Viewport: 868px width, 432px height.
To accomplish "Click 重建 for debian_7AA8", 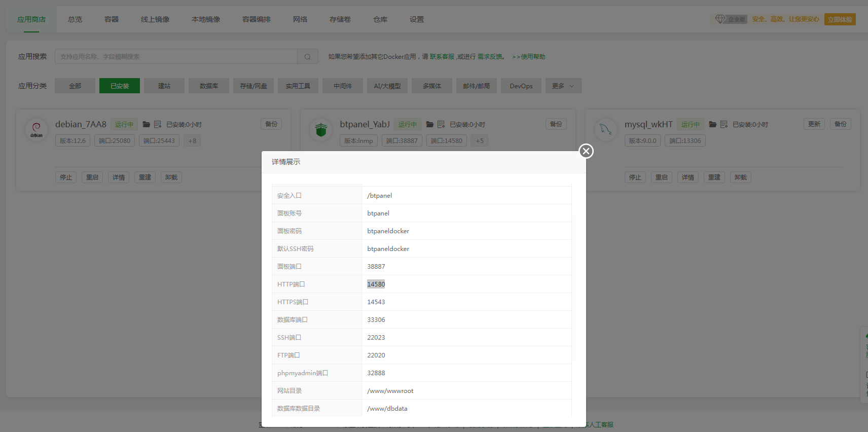I will (145, 177).
